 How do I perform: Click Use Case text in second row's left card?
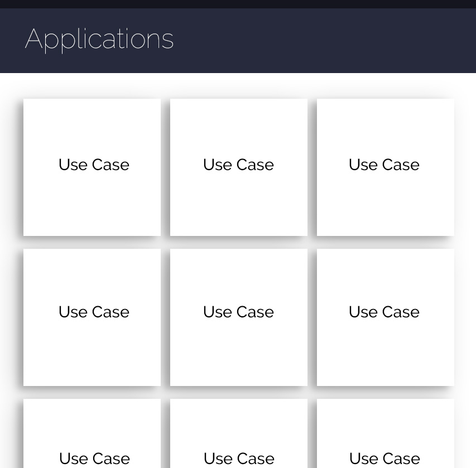(94, 312)
